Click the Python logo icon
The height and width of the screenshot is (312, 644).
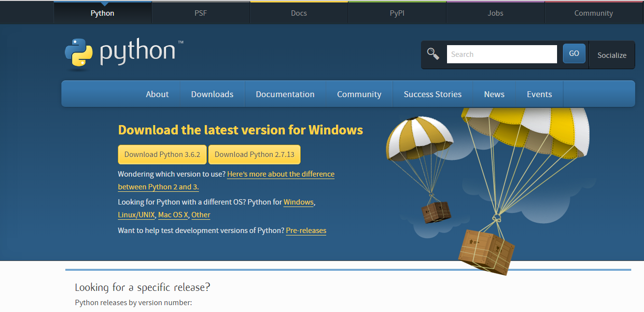[x=79, y=52]
